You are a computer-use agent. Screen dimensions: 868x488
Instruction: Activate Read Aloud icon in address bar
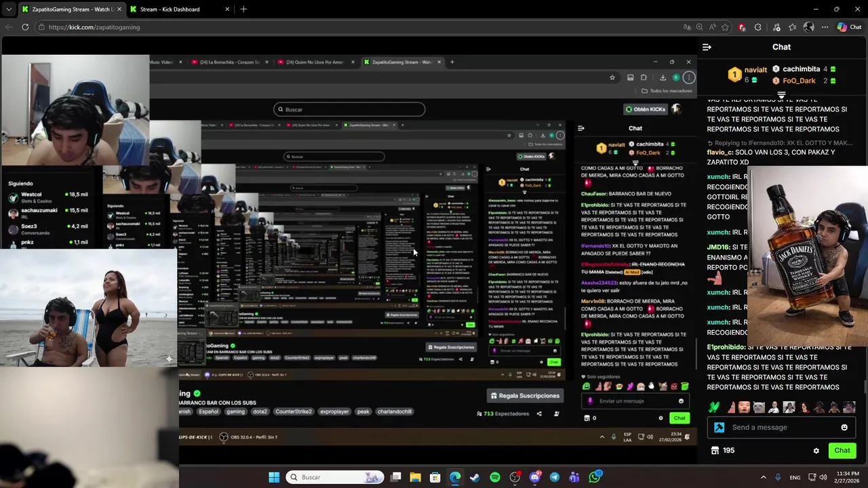click(x=713, y=27)
